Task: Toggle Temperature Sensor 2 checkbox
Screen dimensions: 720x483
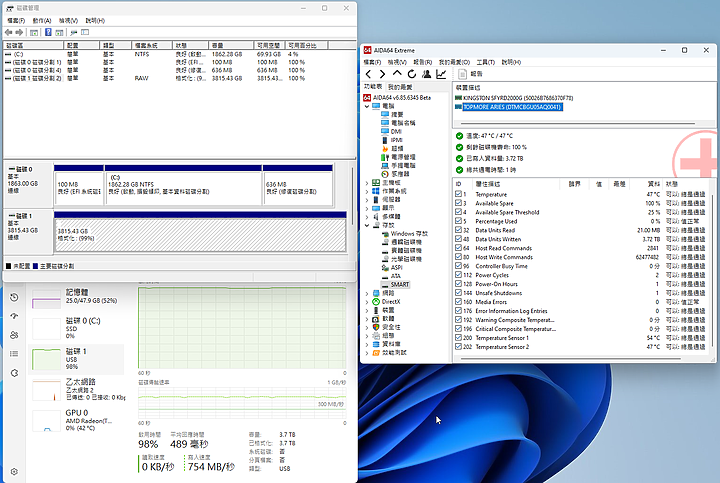Action: 458,347
